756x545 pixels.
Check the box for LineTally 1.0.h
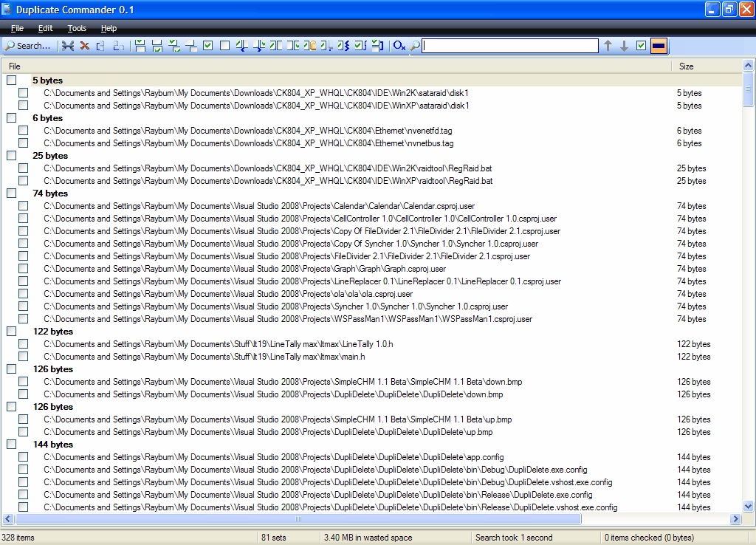pos(23,344)
